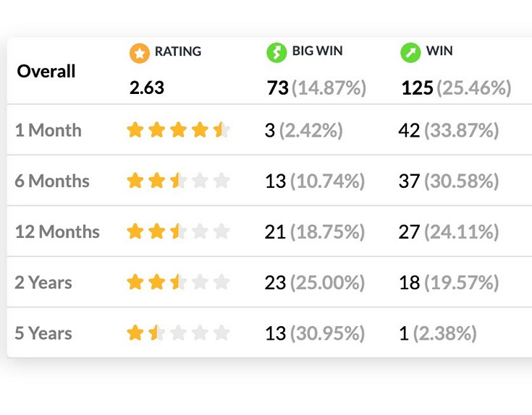Screen dimensions: 532x415
Task: Click the 1 Month Win value 42
Action: (409, 131)
